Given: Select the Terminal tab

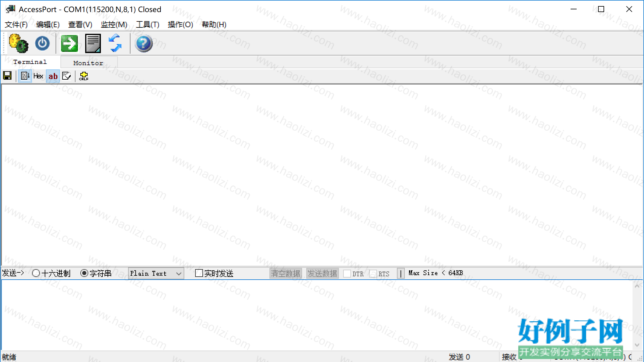Looking at the screenshot, I should [30, 62].
